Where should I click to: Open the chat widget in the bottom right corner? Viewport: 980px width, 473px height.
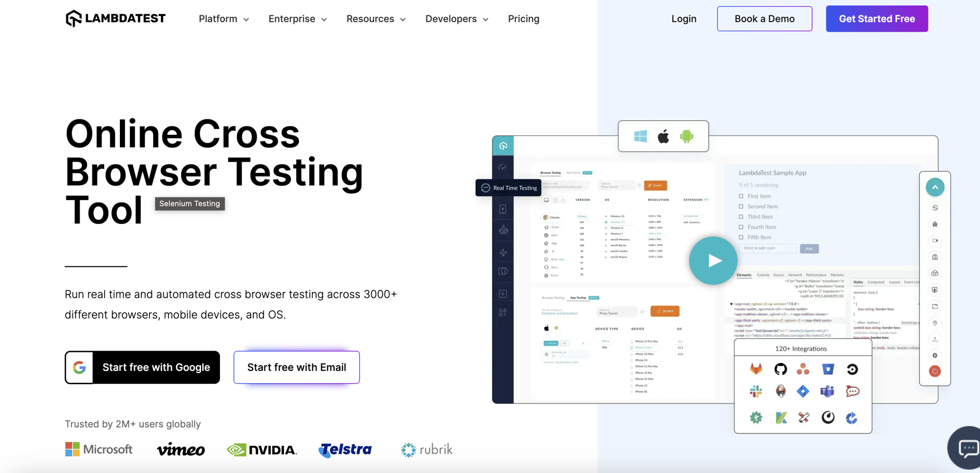(x=967, y=448)
